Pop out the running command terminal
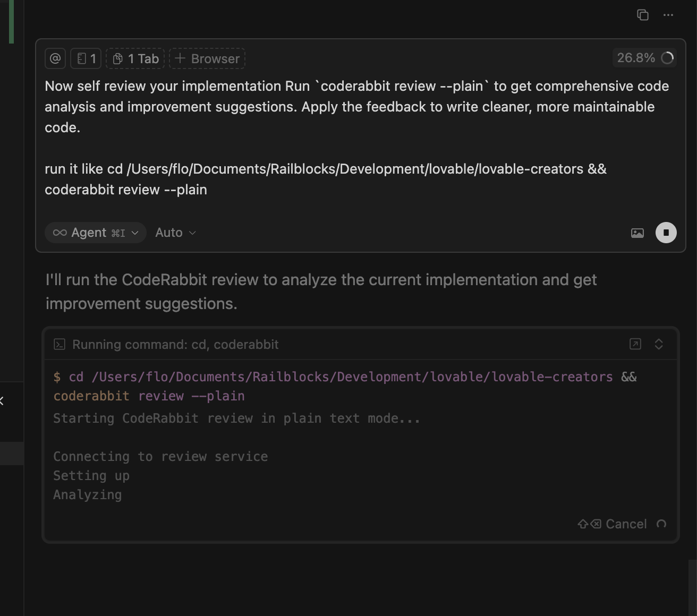 635,344
